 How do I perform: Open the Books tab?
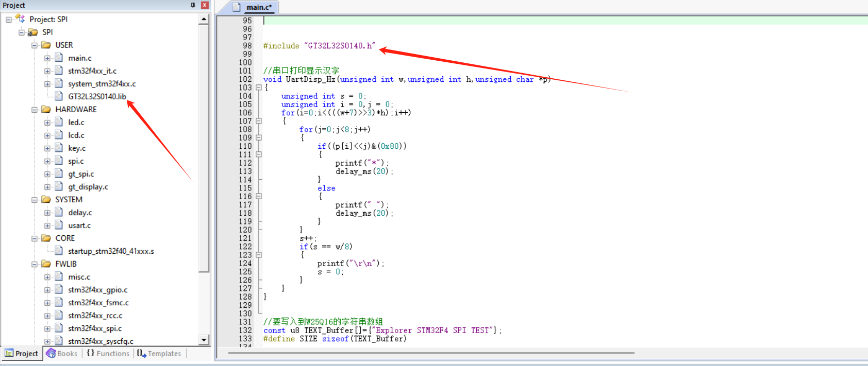point(62,353)
